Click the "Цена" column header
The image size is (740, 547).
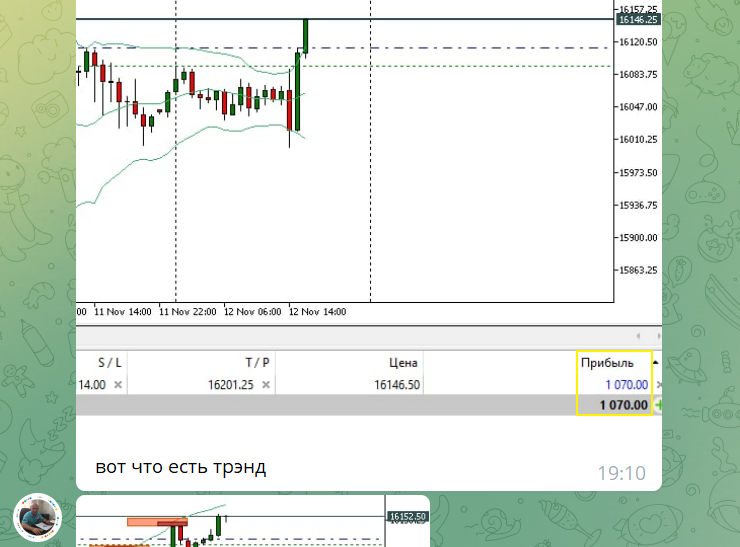click(x=403, y=362)
